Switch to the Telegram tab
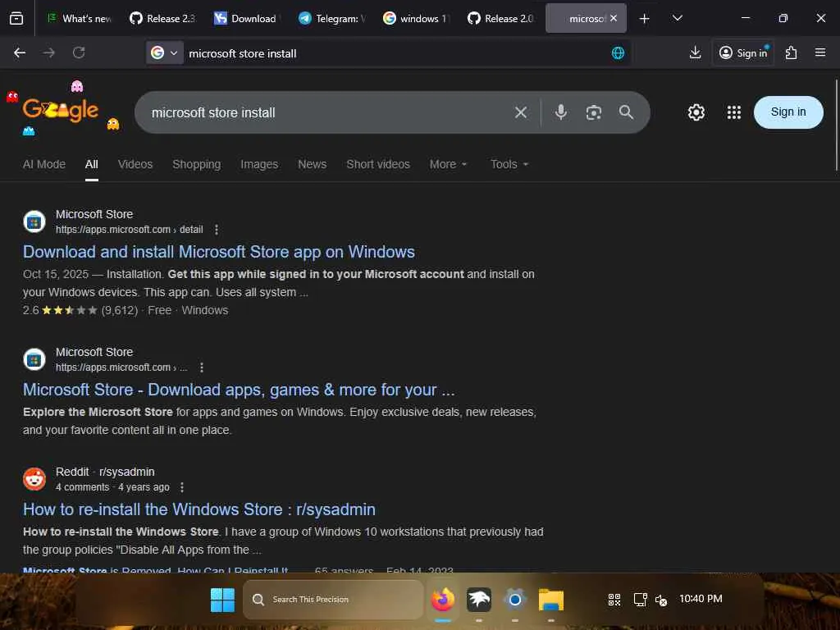Image resolution: width=840 pixels, height=630 pixels. (332, 19)
